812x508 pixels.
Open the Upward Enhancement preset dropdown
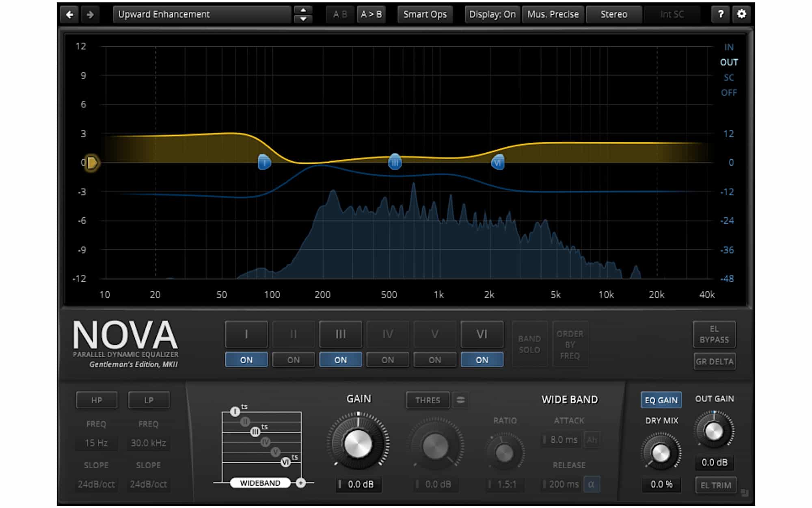click(x=202, y=15)
